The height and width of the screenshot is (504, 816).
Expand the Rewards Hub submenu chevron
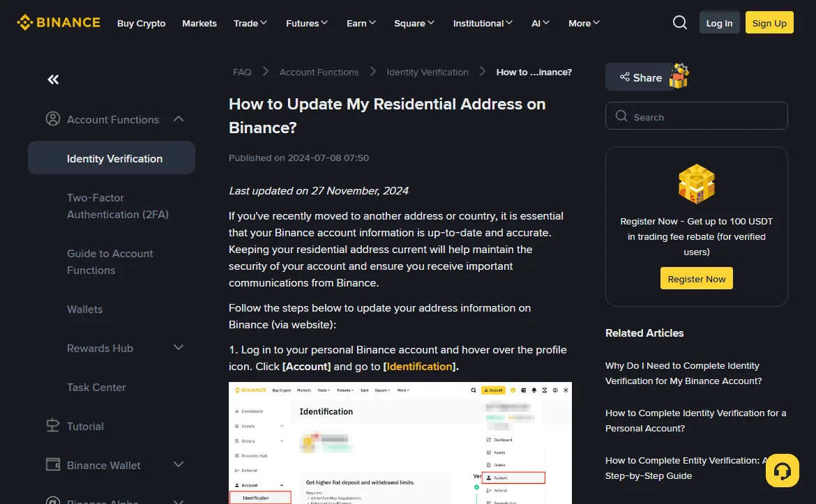coord(179,347)
